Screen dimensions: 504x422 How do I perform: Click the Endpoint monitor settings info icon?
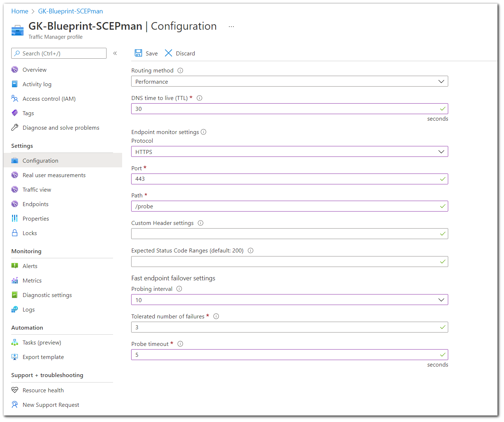pyautogui.click(x=204, y=132)
